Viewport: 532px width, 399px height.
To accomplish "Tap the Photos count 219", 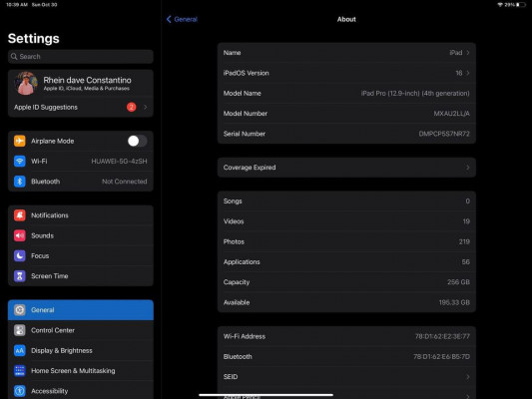I will (464, 241).
